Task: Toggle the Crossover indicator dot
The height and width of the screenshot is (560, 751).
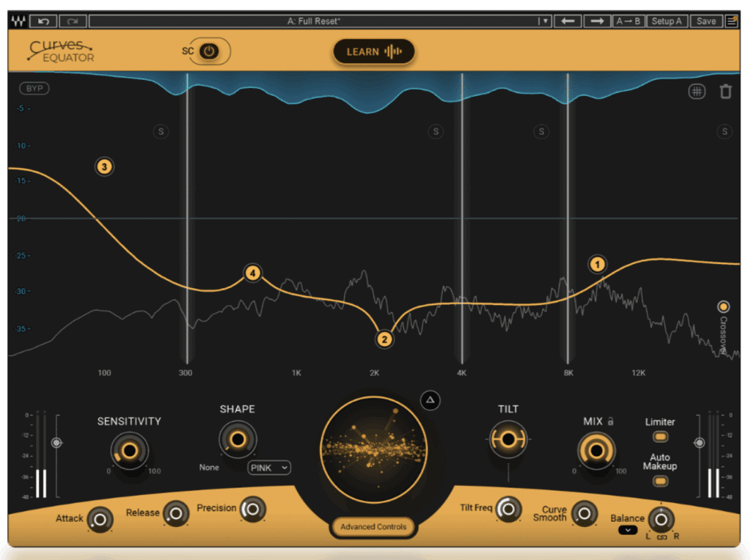Action: click(723, 306)
